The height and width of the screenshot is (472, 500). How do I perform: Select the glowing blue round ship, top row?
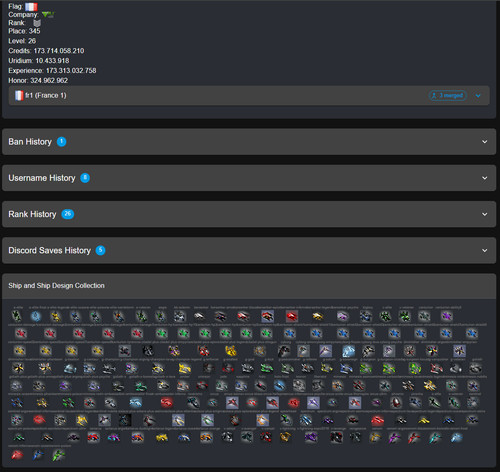coord(36,316)
